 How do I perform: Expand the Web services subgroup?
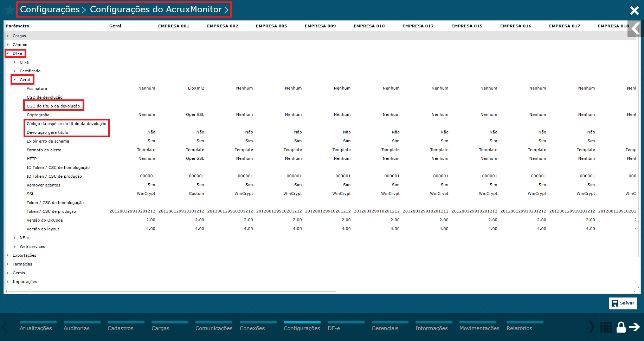tap(15, 247)
